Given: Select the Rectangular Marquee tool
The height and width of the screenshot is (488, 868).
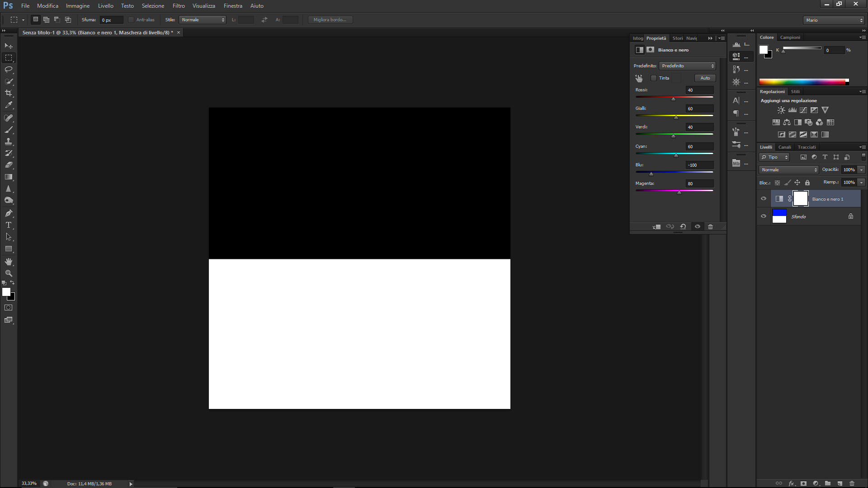Looking at the screenshot, I should click(x=8, y=57).
